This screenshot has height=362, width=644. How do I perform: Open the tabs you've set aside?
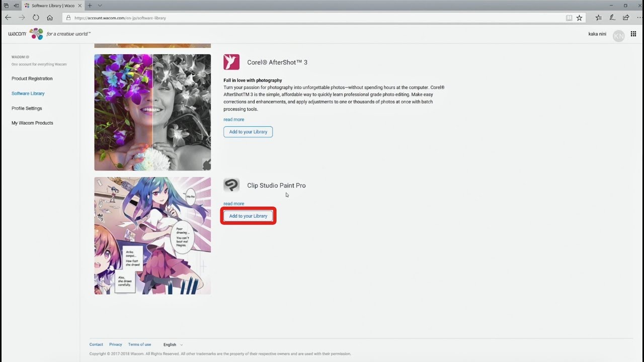[x=6, y=5]
